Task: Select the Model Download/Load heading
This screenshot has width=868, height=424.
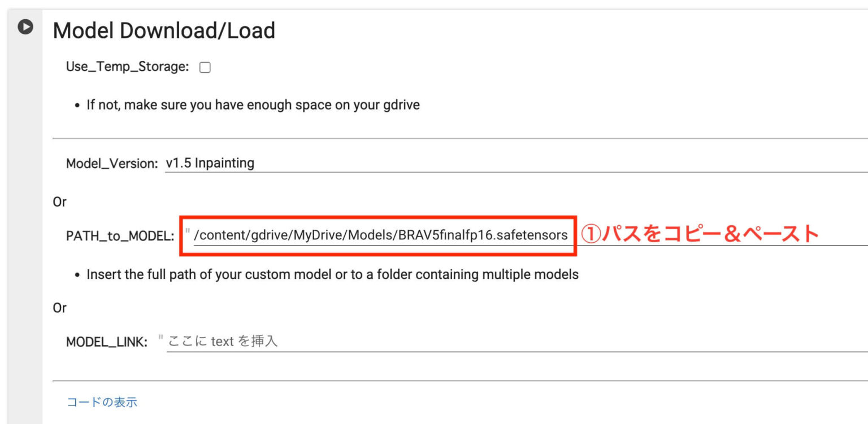Action: [x=164, y=30]
